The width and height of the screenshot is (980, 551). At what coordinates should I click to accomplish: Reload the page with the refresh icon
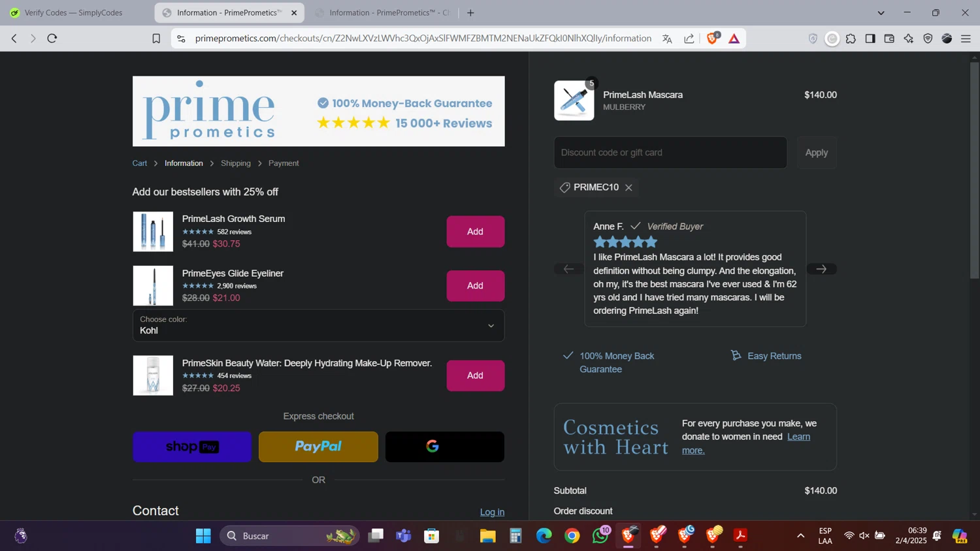[52, 39]
